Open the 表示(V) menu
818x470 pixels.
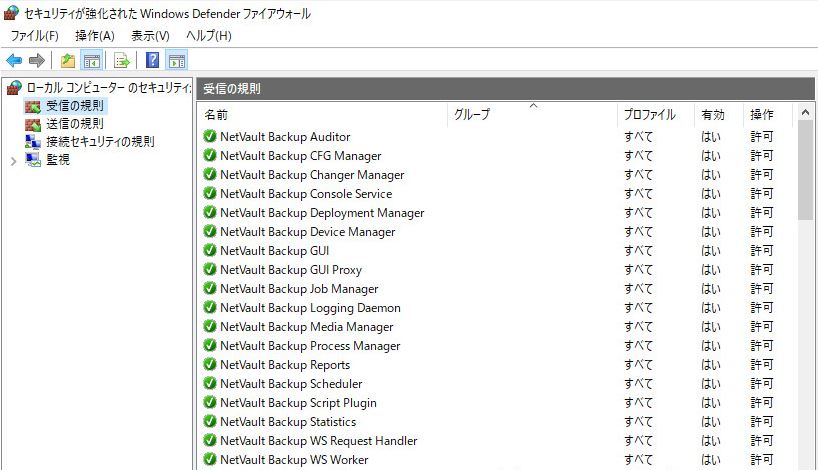click(x=150, y=35)
